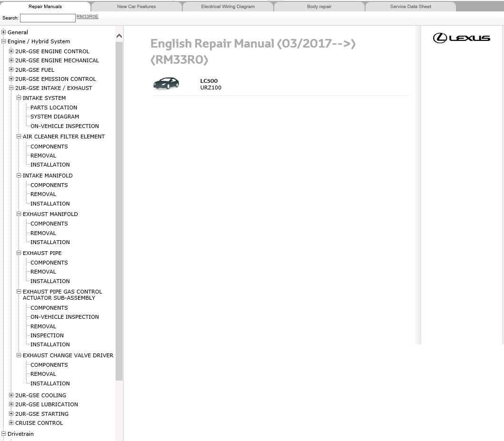Open PARTS LOCATION under Intake System
The height and width of the screenshot is (441, 504).
[x=54, y=108]
